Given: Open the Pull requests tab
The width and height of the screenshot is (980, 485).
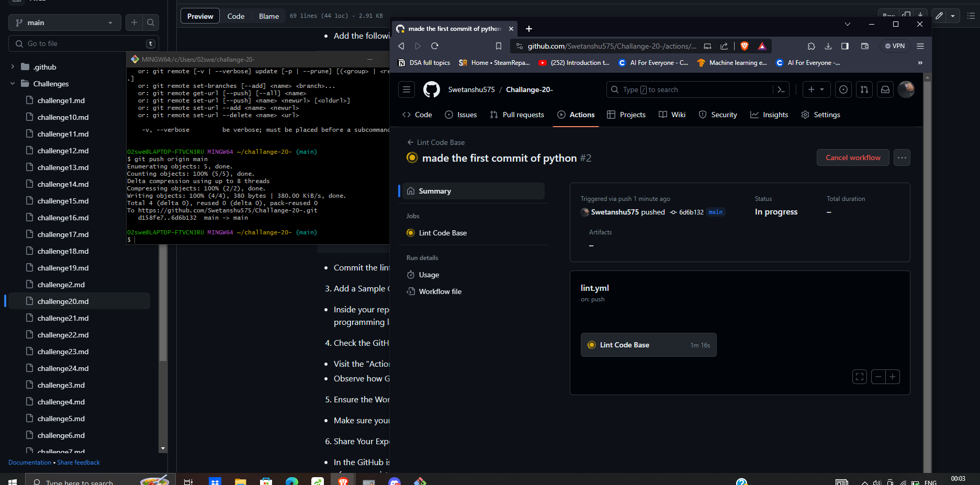Looking at the screenshot, I should (517, 115).
